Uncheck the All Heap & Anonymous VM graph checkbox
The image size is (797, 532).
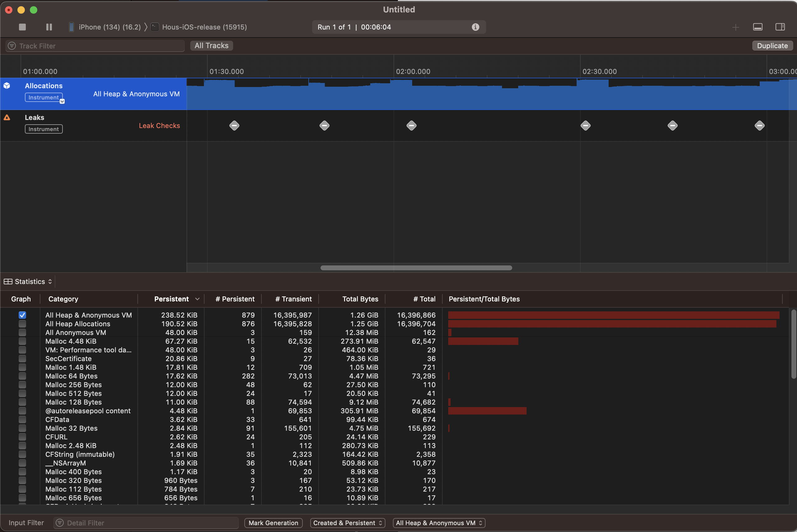22,315
